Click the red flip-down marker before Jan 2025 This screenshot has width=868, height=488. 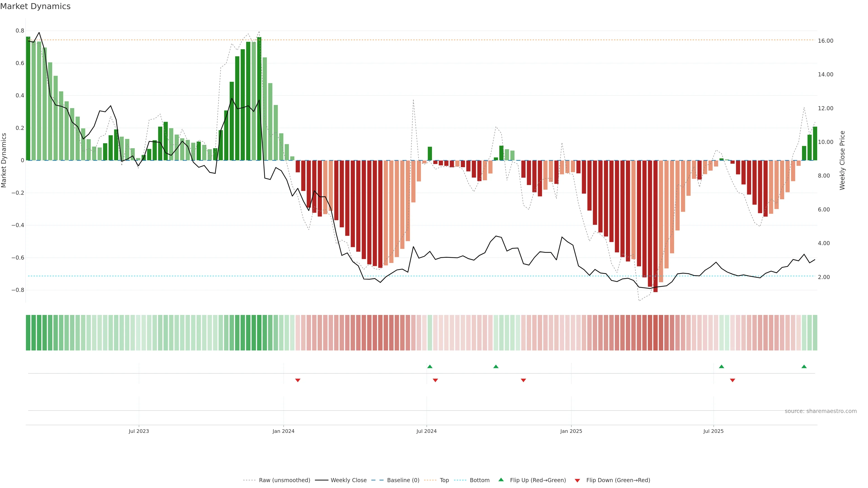tap(523, 380)
